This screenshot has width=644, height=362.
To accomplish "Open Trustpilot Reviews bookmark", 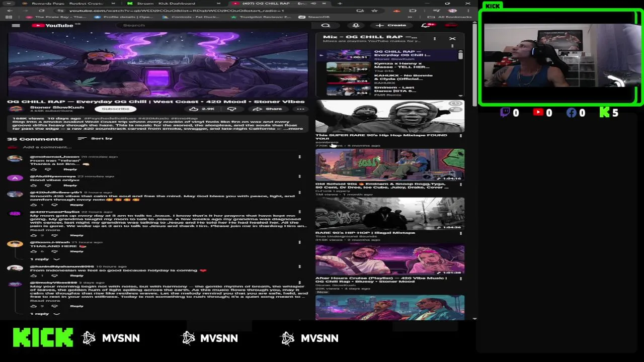I will pyautogui.click(x=262, y=17).
